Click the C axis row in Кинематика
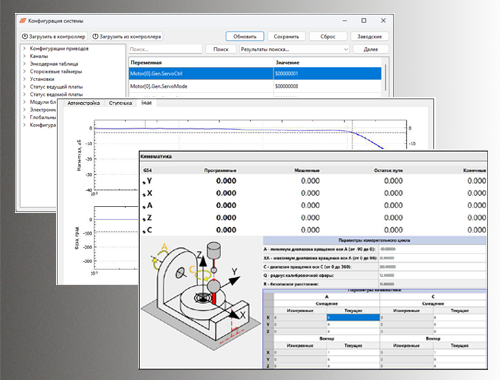500x380 pixels. [x=313, y=230]
